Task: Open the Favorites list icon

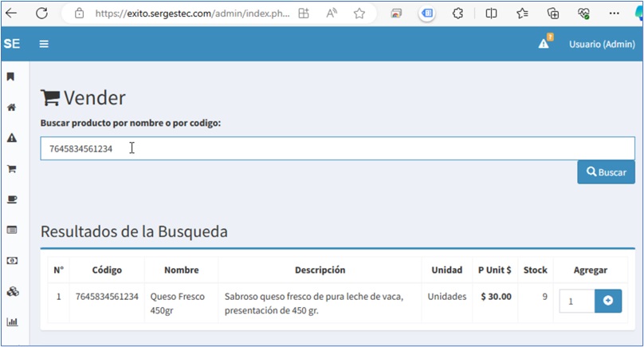Action: click(522, 13)
